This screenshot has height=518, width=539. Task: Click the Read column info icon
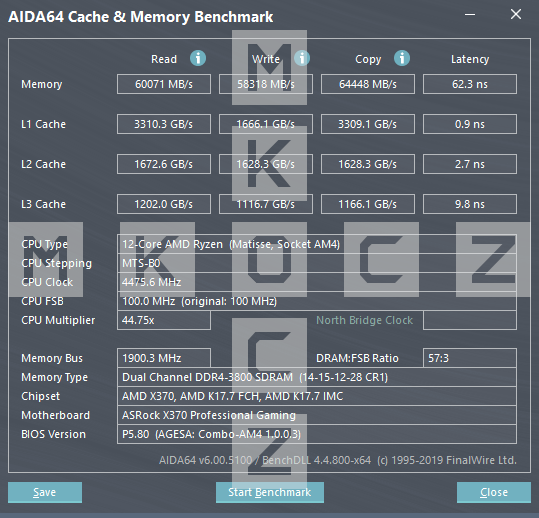[198, 58]
